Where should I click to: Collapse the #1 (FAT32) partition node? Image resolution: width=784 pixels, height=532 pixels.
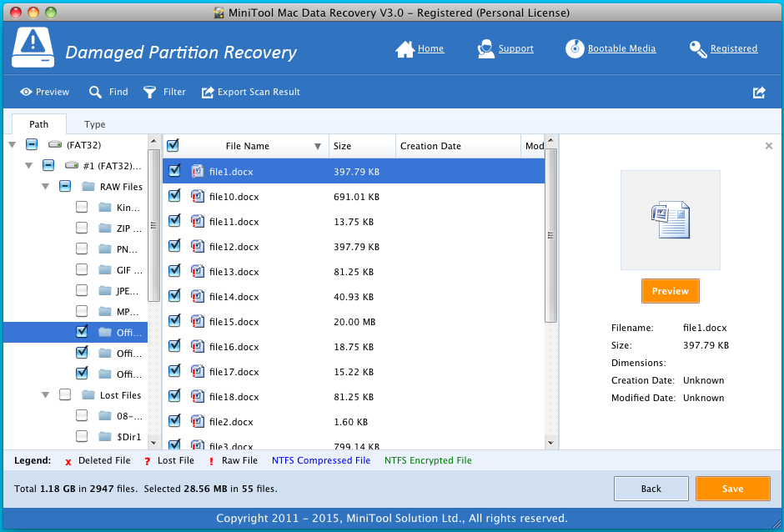tap(29, 165)
